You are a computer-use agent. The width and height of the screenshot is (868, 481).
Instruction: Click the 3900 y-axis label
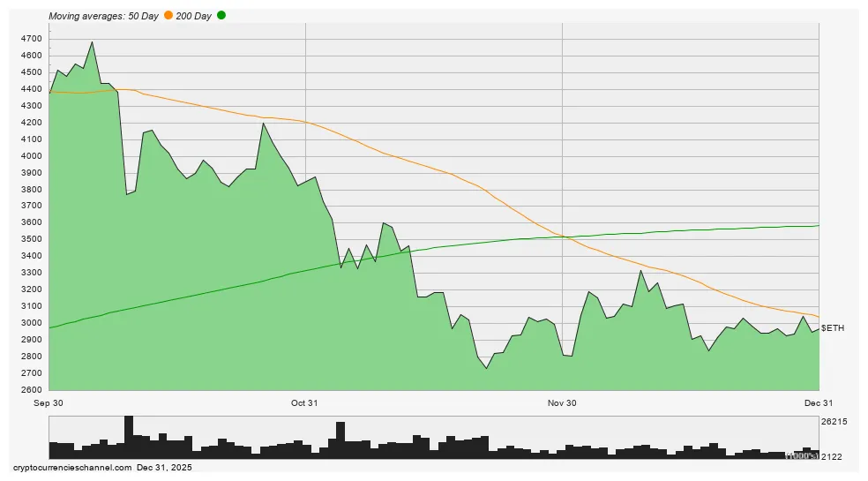pos(31,172)
